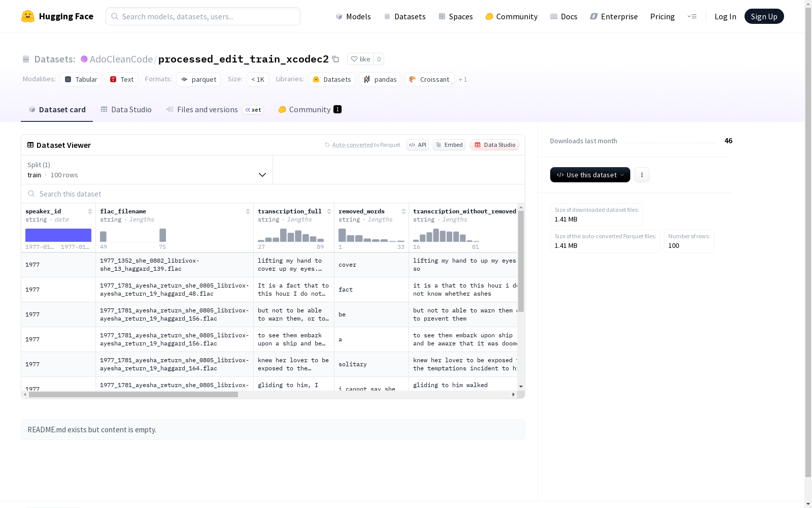The width and height of the screenshot is (812, 508).
Task: Open the Dataset card tab
Action: 57,110
